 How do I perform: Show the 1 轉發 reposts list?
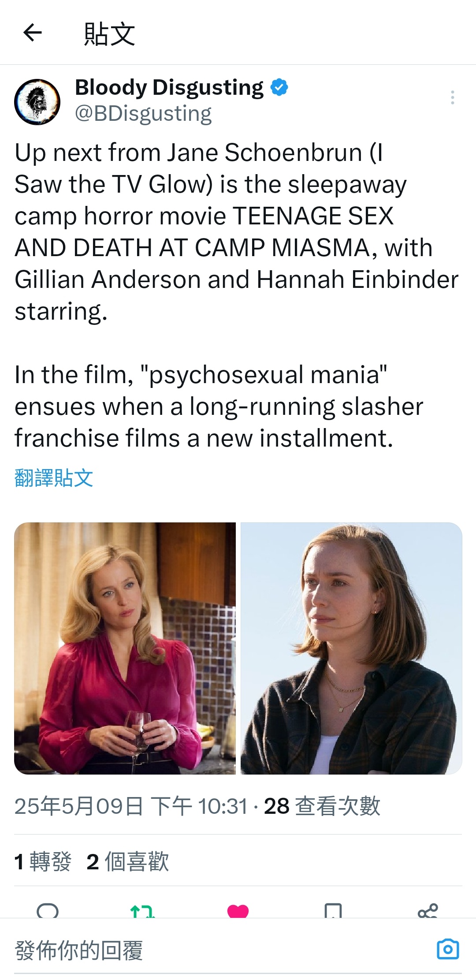(x=43, y=861)
